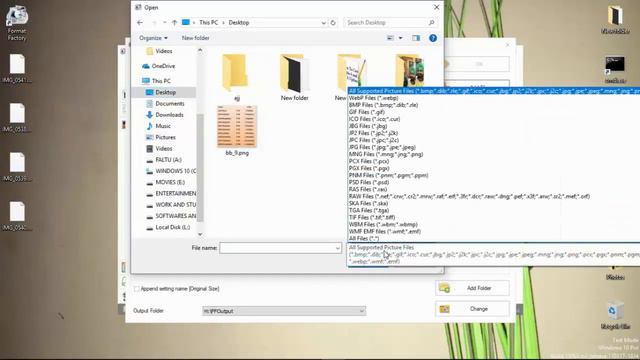Toggle Append setting name checkbox
640x360 pixels.
click(136, 289)
